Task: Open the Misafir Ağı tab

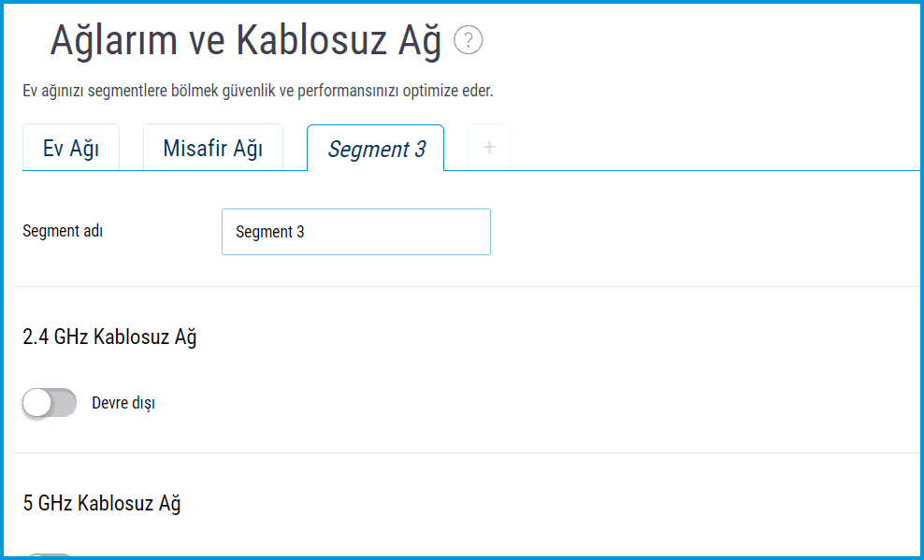Action: (212, 149)
